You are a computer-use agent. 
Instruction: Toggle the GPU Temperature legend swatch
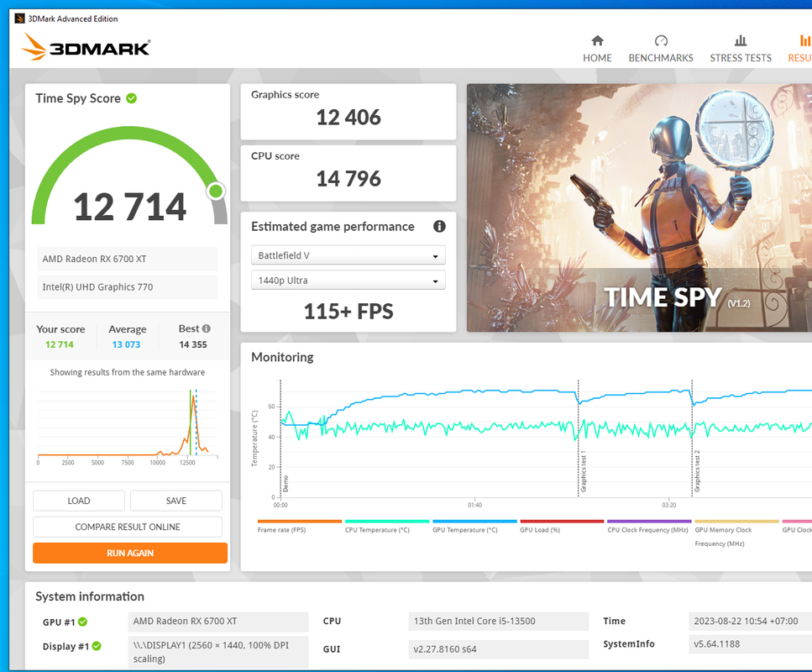click(474, 522)
